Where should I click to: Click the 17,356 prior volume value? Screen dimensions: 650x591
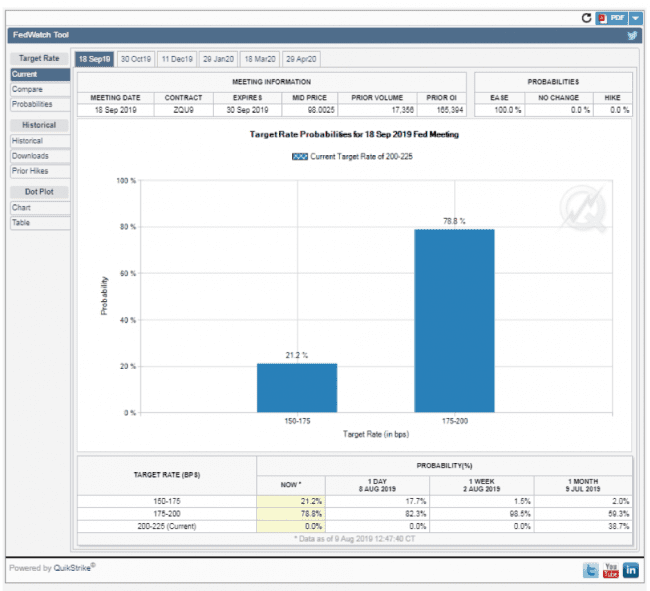click(x=402, y=110)
